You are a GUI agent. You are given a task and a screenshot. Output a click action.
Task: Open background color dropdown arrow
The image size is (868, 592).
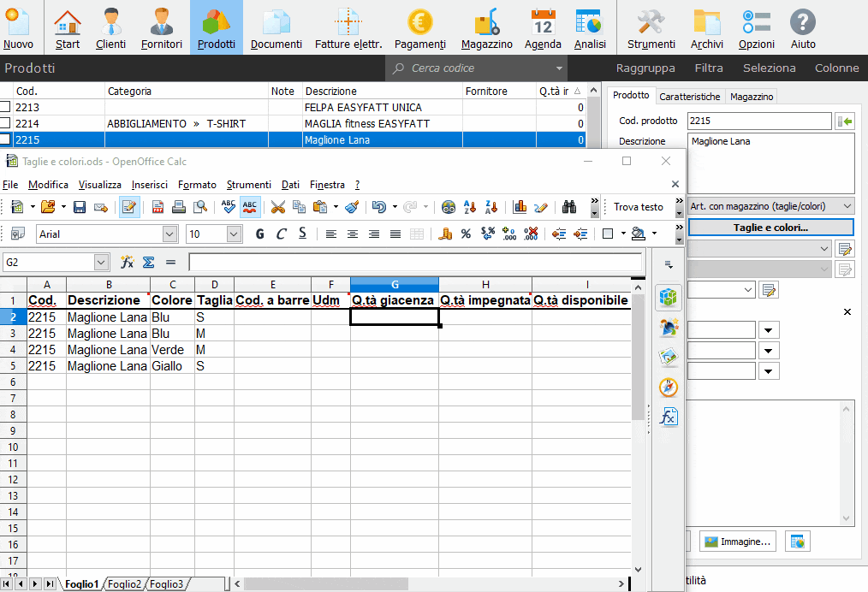pyautogui.click(x=654, y=234)
